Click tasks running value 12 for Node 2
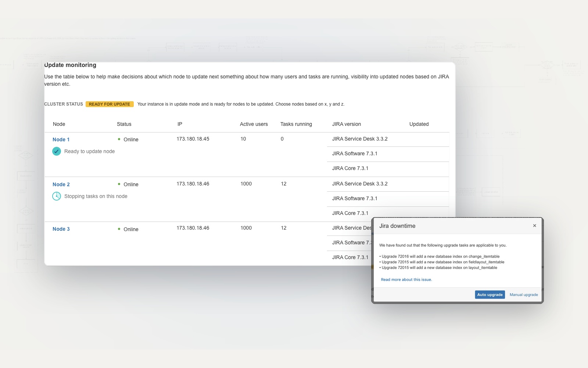Image resolution: width=588 pixels, height=368 pixels. coord(284,184)
